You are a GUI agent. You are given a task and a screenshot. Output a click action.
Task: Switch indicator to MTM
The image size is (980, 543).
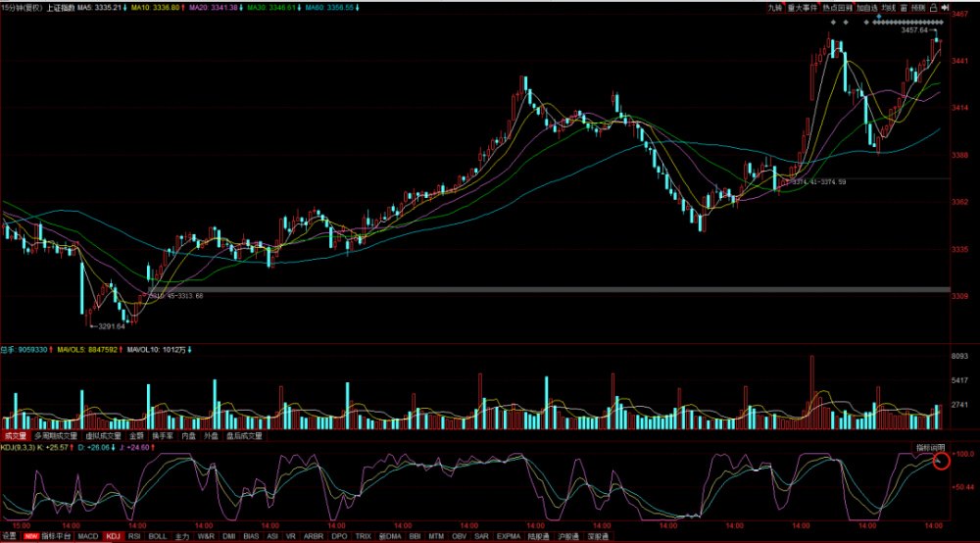[436, 536]
